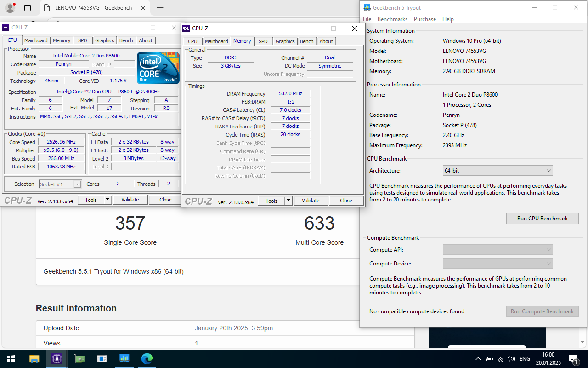
Task: Open the Mainboard tab in left CPU-Z window
Action: pos(36,40)
